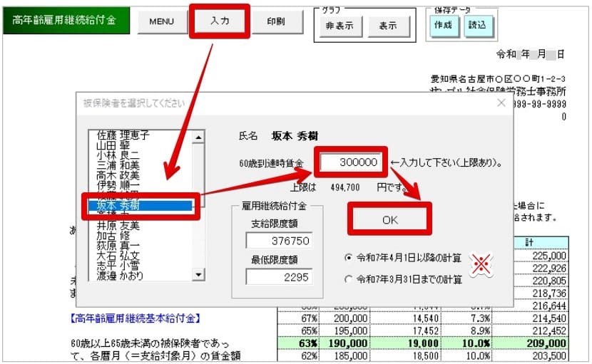Click the 計 column header
This screenshot has width=592, height=364.
(541, 242)
